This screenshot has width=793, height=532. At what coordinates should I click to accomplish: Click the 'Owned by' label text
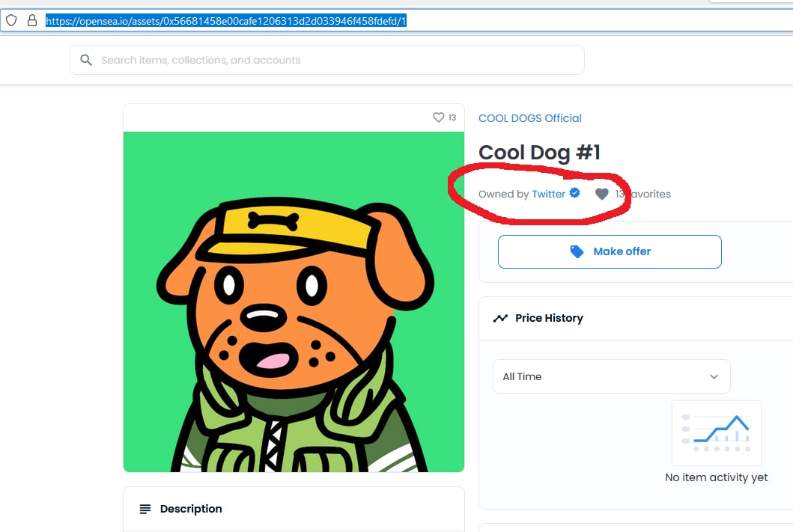click(x=504, y=194)
